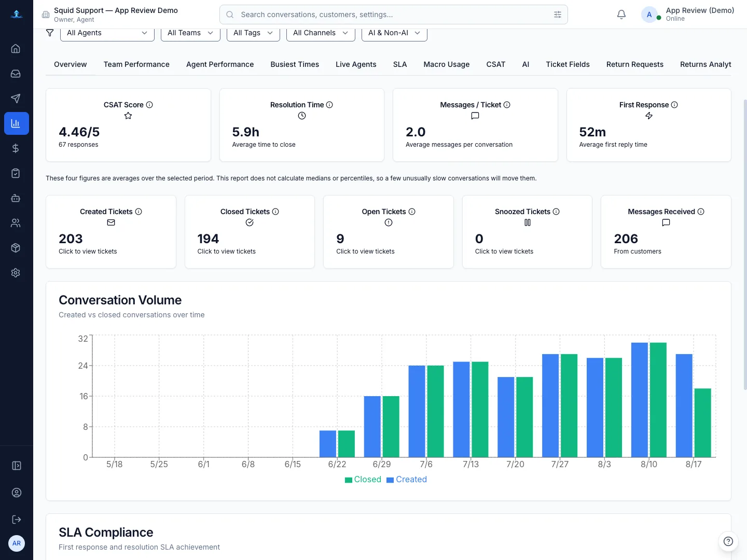View tickets in Created Tickets card

tap(111, 232)
